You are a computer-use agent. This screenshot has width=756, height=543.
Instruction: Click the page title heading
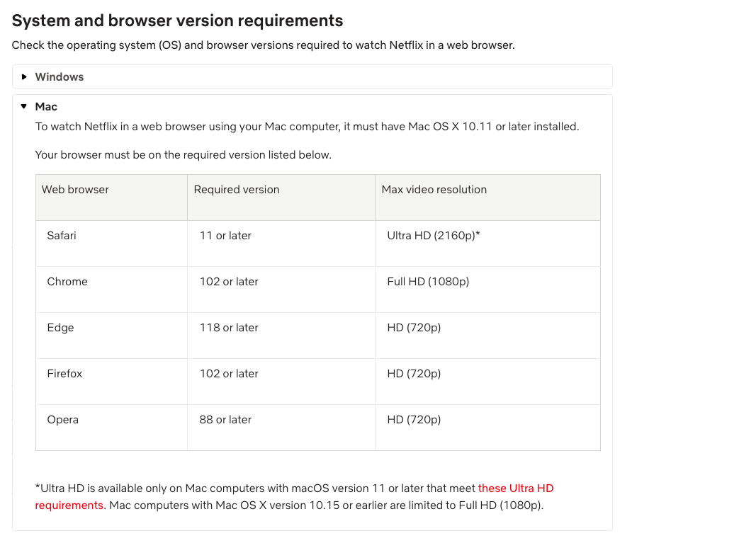pos(177,21)
